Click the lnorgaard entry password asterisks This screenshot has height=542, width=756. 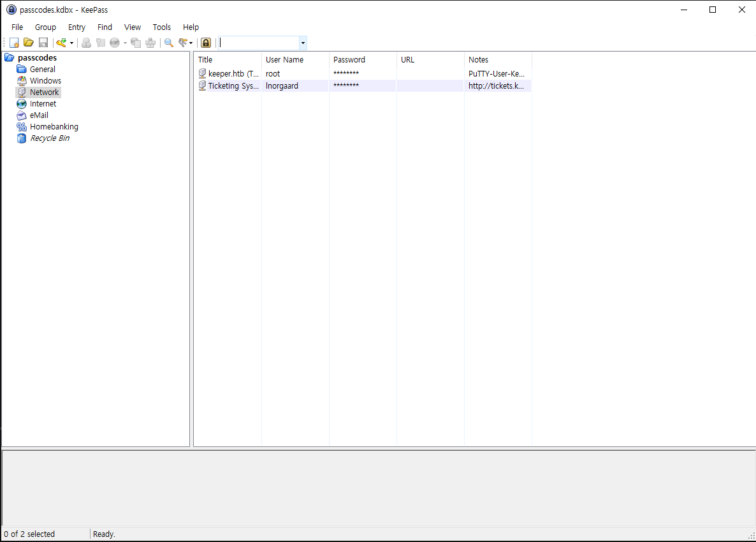346,85
